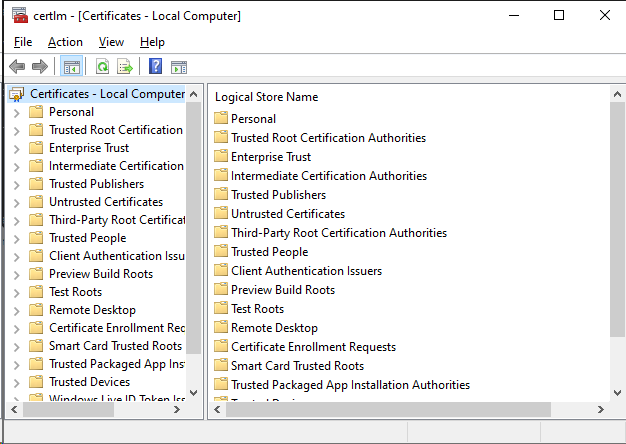Select Trusted People in the left tree

[87, 238]
